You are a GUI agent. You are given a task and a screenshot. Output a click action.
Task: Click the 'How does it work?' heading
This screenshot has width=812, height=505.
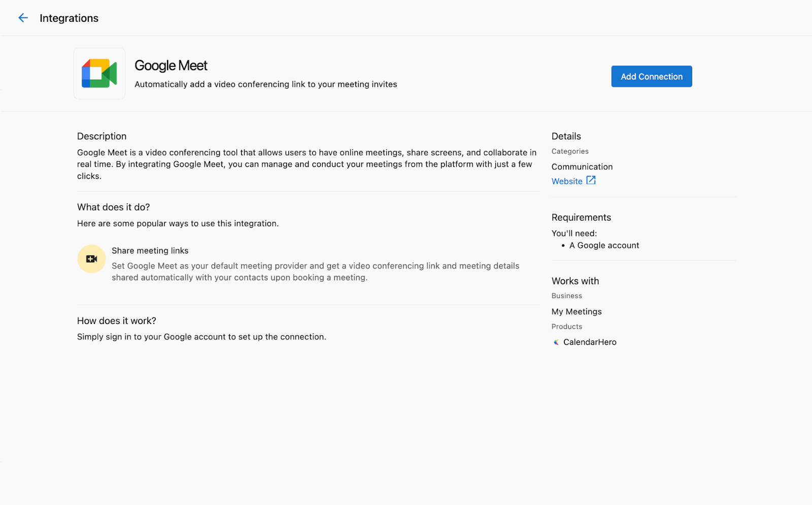(x=117, y=321)
